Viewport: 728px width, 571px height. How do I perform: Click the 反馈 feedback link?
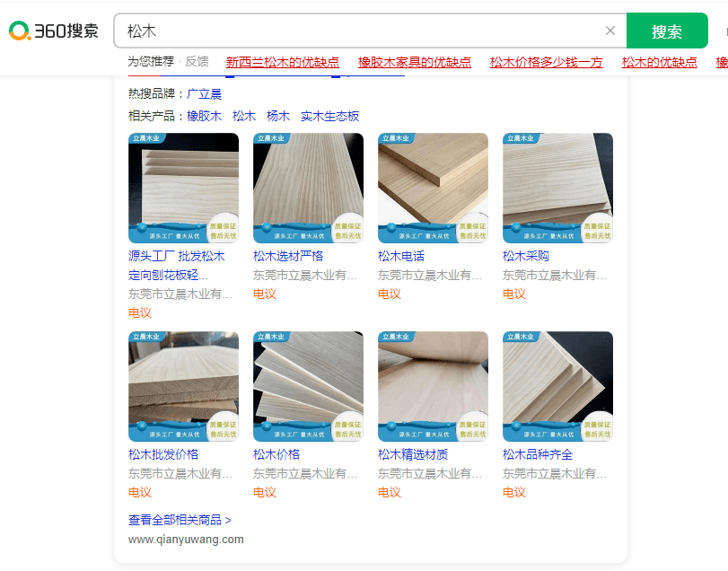click(x=197, y=61)
